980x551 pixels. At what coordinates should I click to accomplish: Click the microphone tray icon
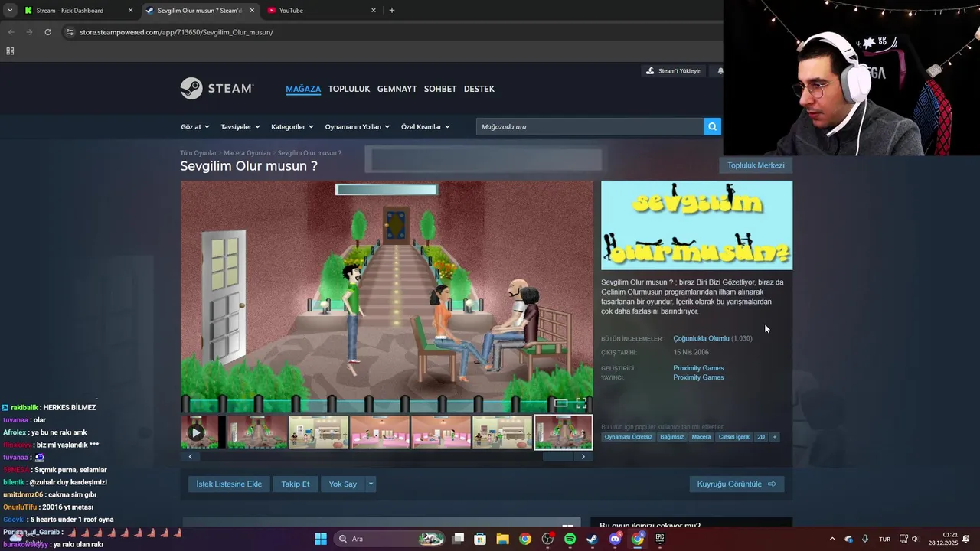click(865, 539)
